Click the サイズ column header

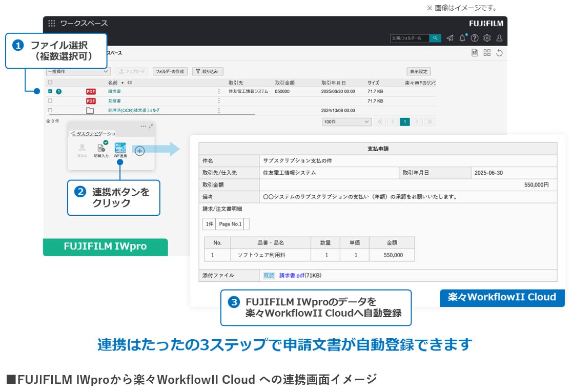[373, 83]
